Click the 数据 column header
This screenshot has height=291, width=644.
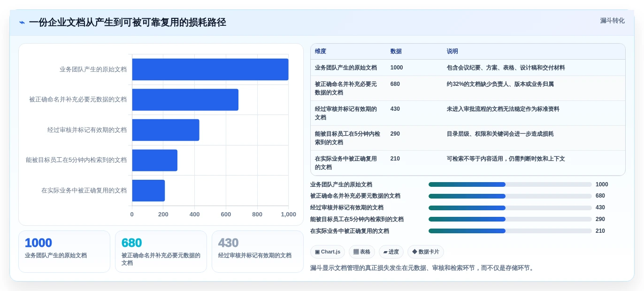[x=396, y=52]
